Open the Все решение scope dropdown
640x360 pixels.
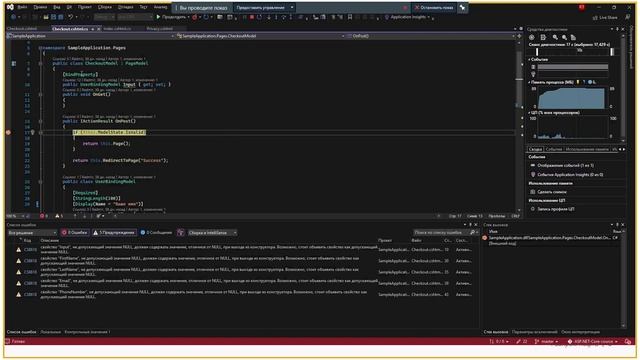click(32, 232)
